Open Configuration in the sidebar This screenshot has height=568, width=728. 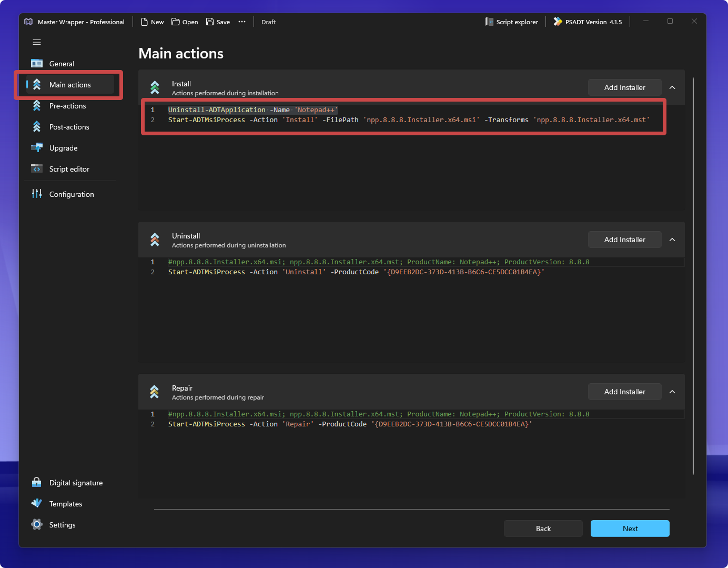pyautogui.click(x=71, y=194)
